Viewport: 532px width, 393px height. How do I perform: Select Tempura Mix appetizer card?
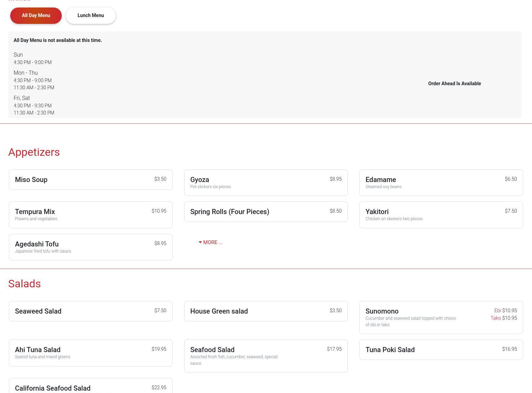(90, 215)
